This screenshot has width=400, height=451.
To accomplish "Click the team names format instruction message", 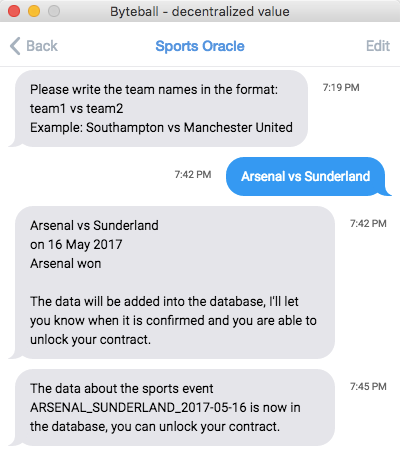I will [158, 109].
